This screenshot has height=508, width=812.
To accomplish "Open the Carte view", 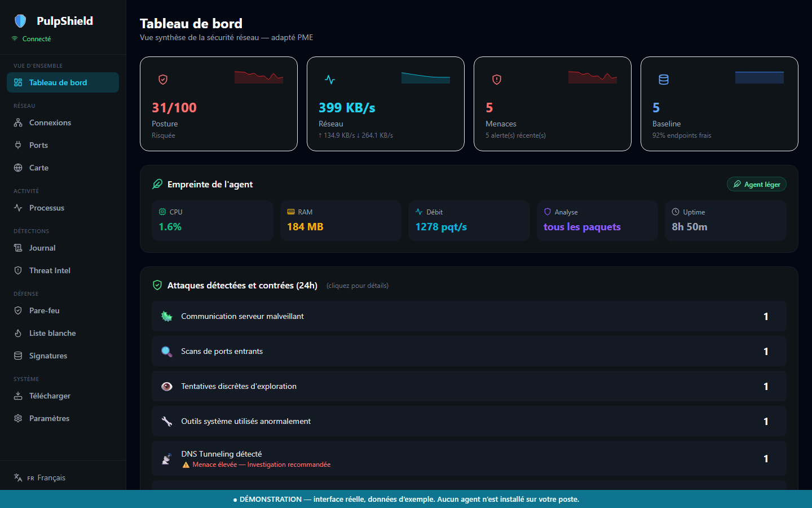I will 63,168.
